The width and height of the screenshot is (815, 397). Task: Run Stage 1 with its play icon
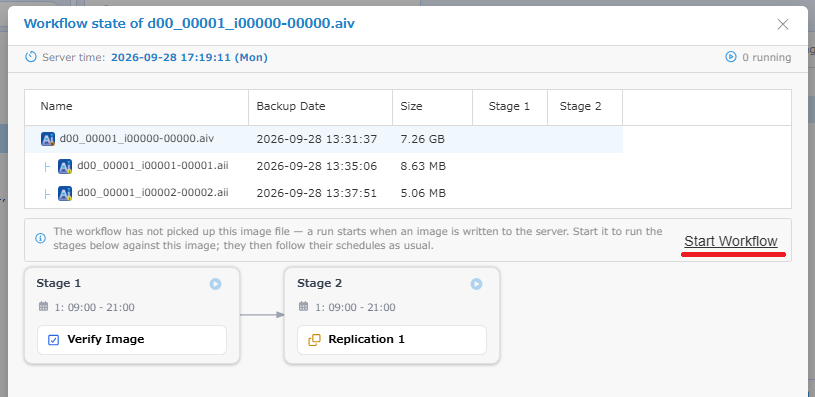tap(215, 284)
